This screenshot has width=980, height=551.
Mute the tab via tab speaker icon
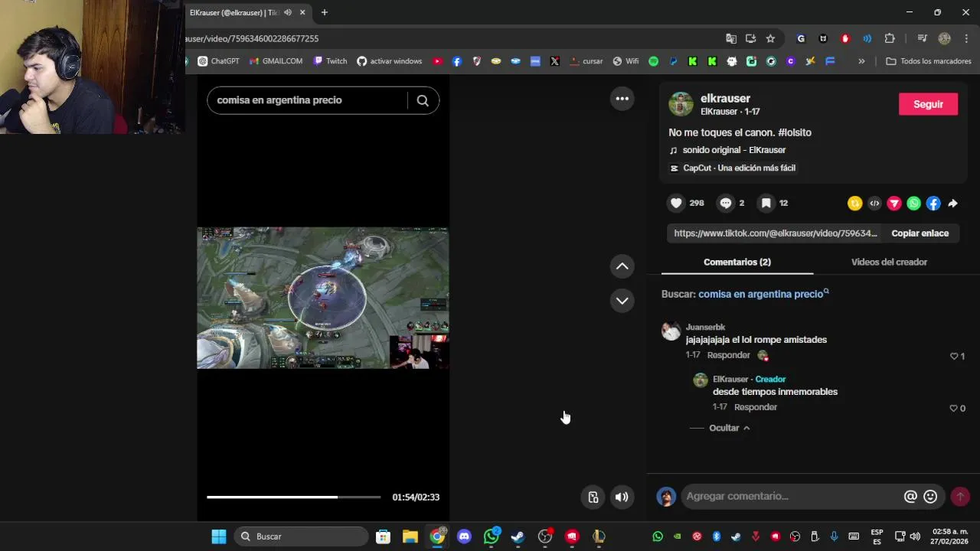pos(288,12)
